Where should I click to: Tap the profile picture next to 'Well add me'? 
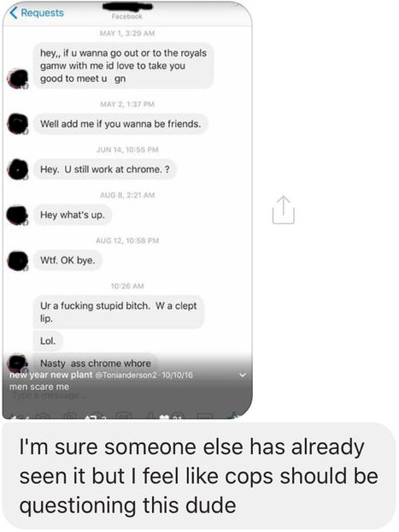coord(18,124)
